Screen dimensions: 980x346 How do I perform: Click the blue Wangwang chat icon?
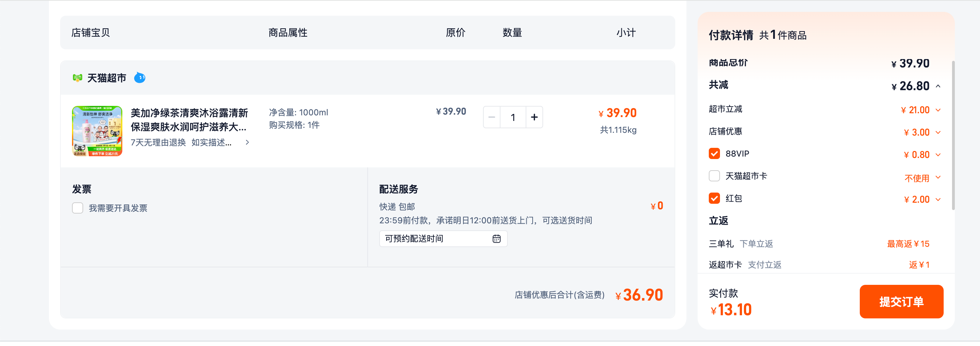click(139, 78)
